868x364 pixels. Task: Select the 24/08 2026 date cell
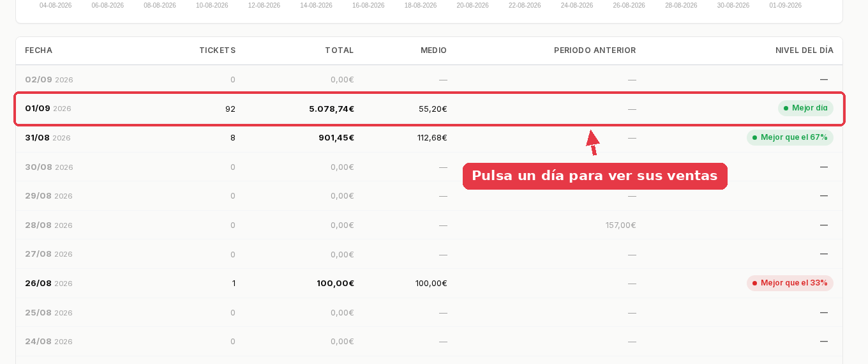49,342
